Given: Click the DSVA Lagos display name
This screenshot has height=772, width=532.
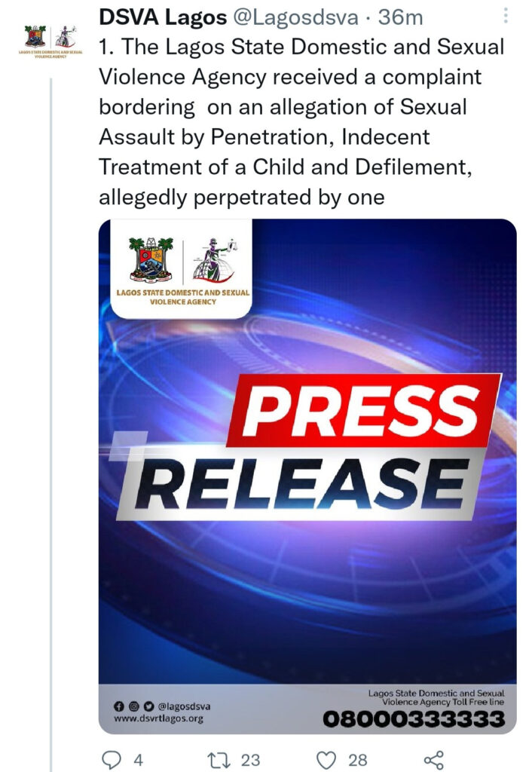Looking at the screenshot, I should point(163,17).
